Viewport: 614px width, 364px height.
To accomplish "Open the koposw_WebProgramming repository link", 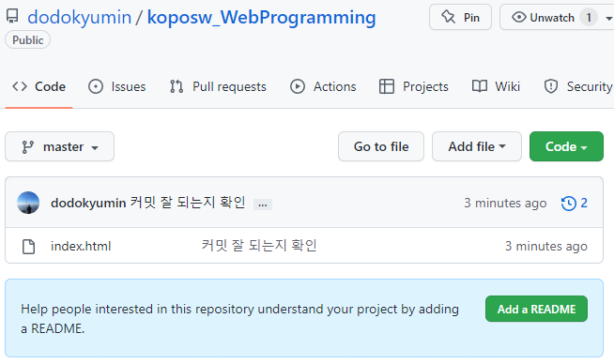I will (x=261, y=17).
